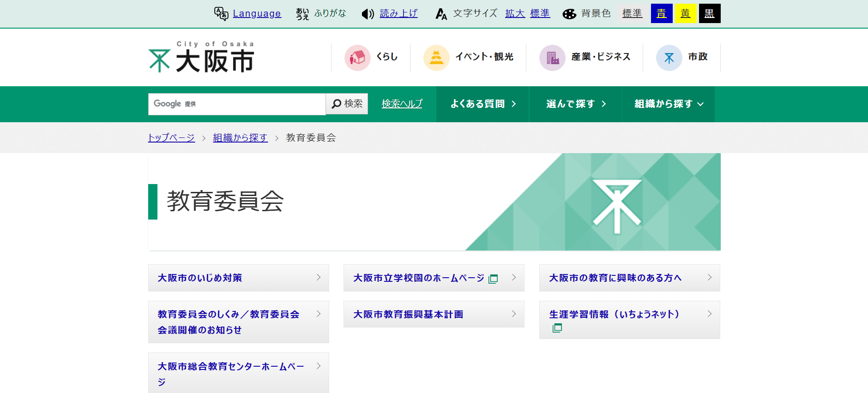Click the 背景色 palette icon
868x393 pixels.
569,14
